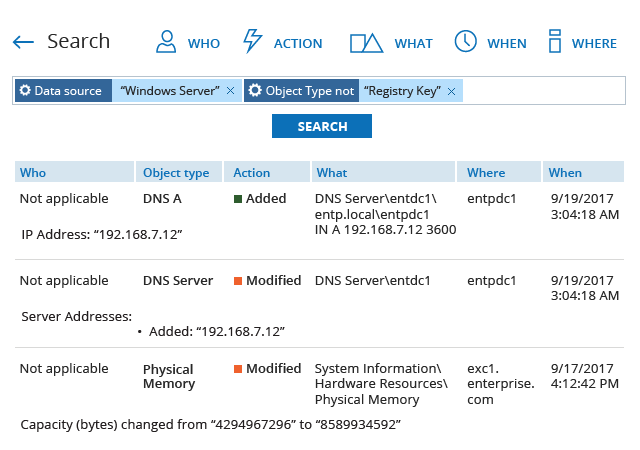640x450 pixels.
Task: Click the WHERE server icon filter
Action: coord(554,42)
